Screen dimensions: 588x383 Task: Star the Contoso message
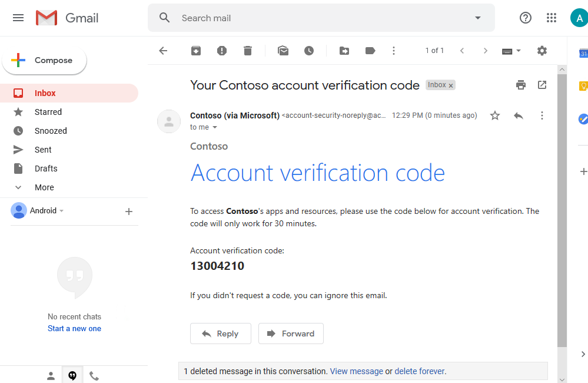[495, 115]
